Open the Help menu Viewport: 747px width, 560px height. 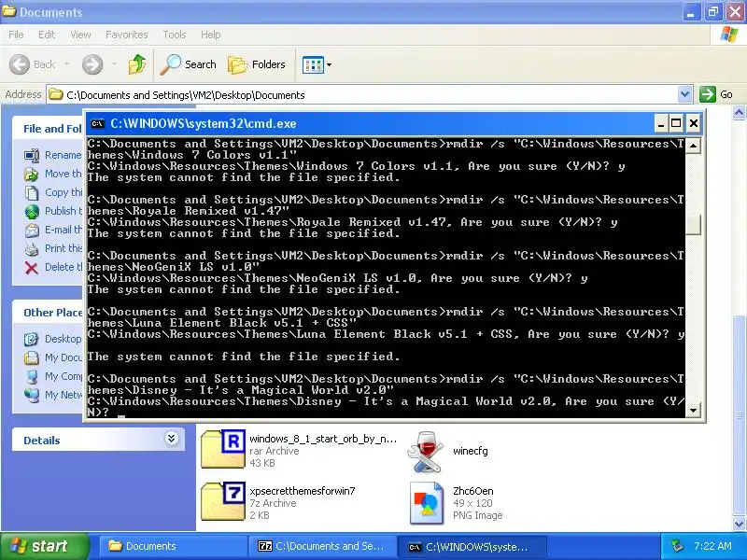pos(211,35)
